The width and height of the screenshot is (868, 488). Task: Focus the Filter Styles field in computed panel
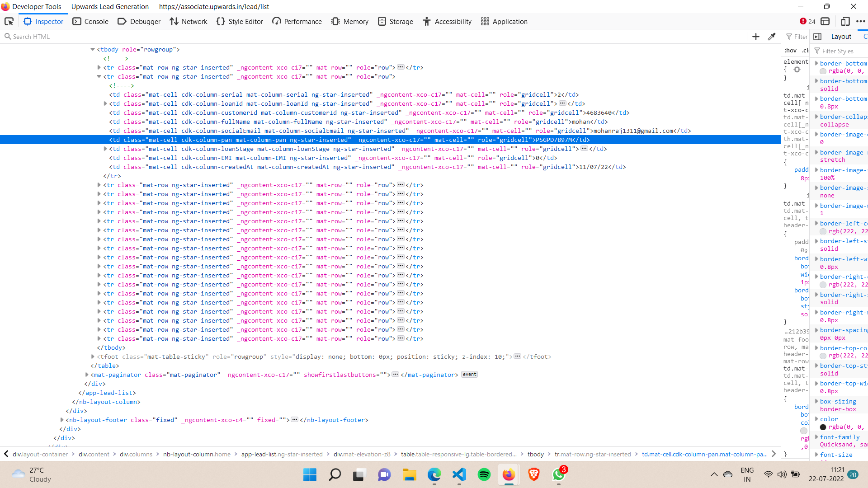click(841, 51)
